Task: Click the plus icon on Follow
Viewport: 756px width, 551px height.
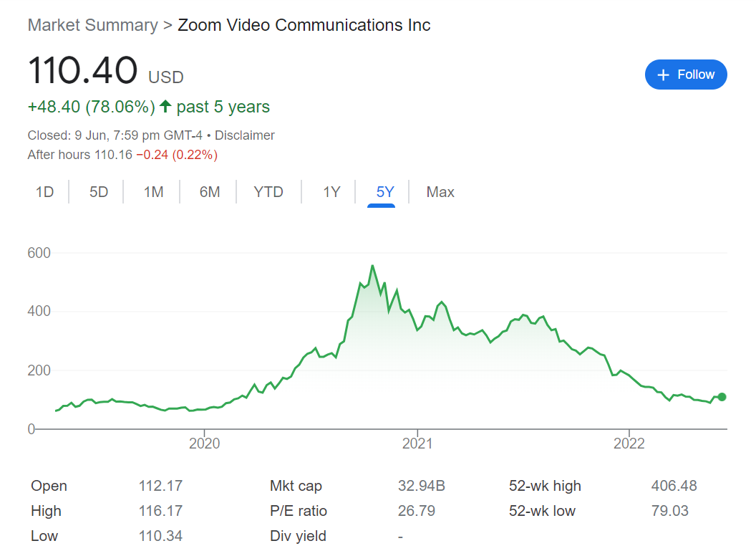Action: pyautogui.click(x=663, y=75)
